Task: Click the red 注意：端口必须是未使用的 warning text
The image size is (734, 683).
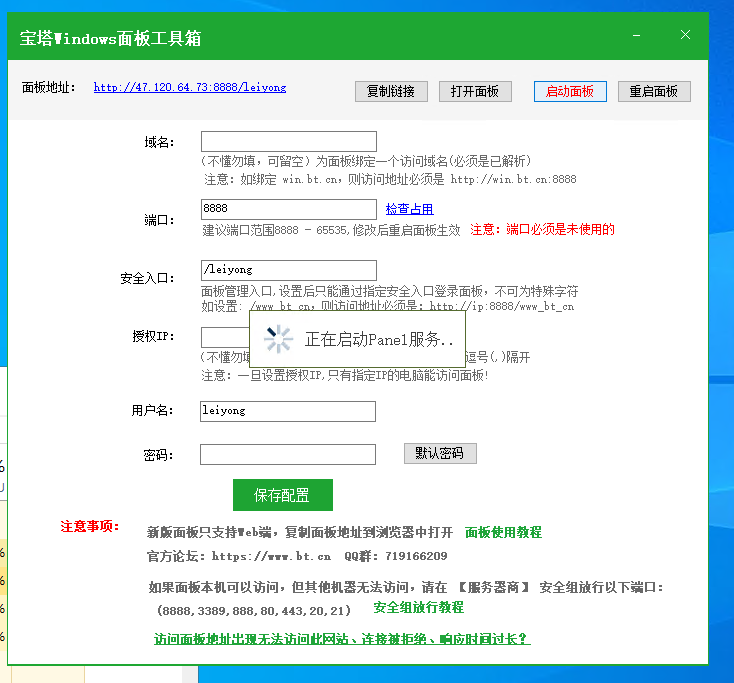Action: [x=542, y=229]
